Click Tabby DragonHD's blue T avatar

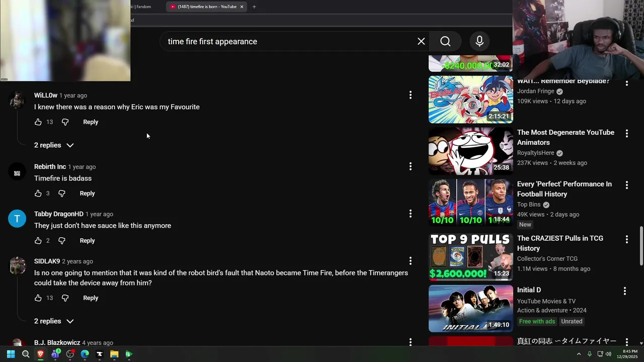17,219
